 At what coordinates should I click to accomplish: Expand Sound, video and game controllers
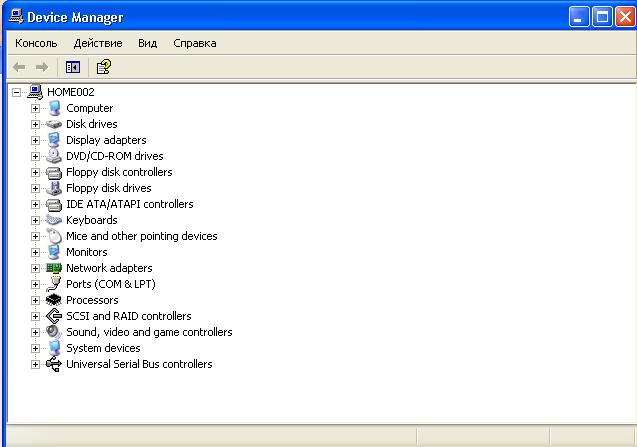pyautogui.click(x=35, y=332)
